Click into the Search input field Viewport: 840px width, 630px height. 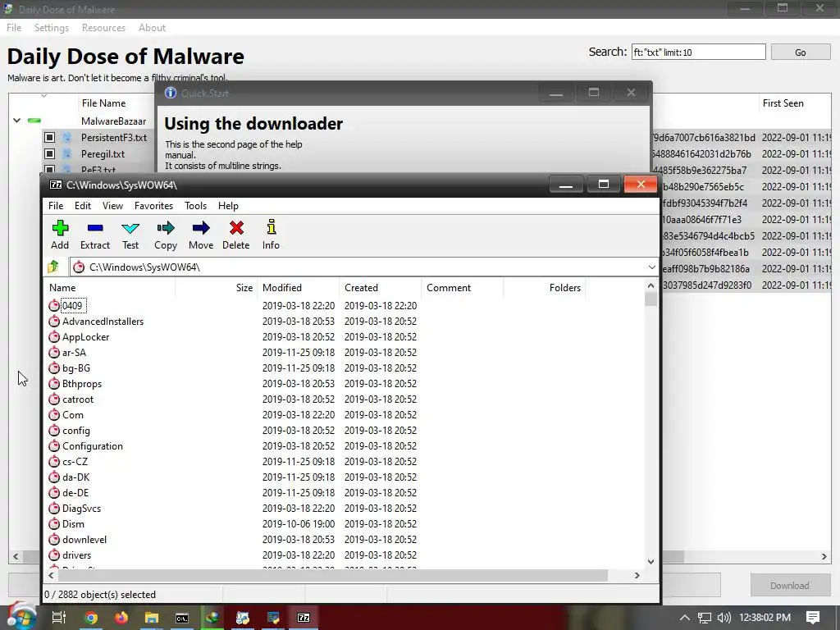tap(699, 52)
